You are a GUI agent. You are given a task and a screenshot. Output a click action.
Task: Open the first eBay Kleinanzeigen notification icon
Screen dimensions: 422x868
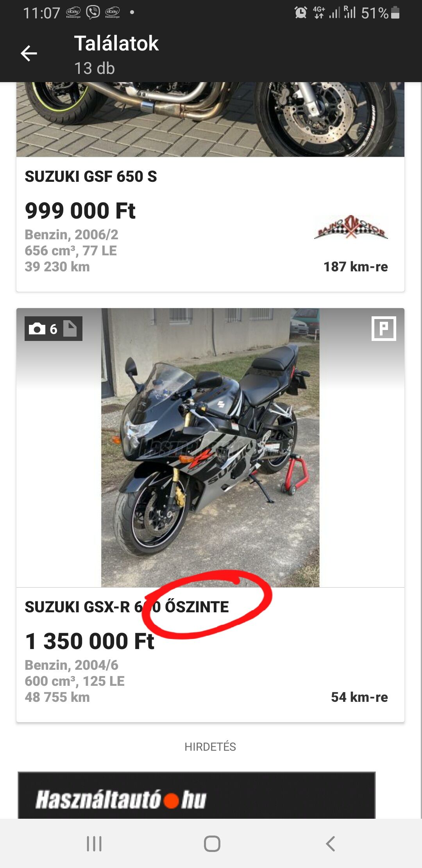tap(73, 13)
